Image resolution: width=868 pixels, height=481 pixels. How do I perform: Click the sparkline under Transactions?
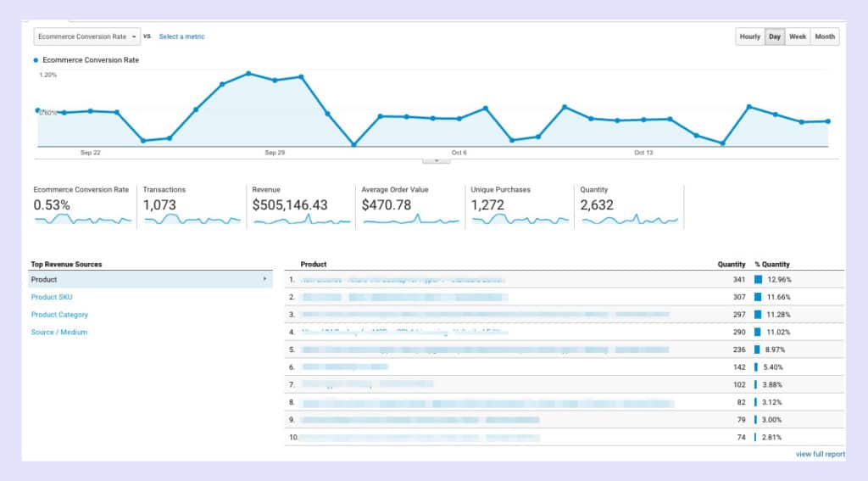(x=192, y=220)
